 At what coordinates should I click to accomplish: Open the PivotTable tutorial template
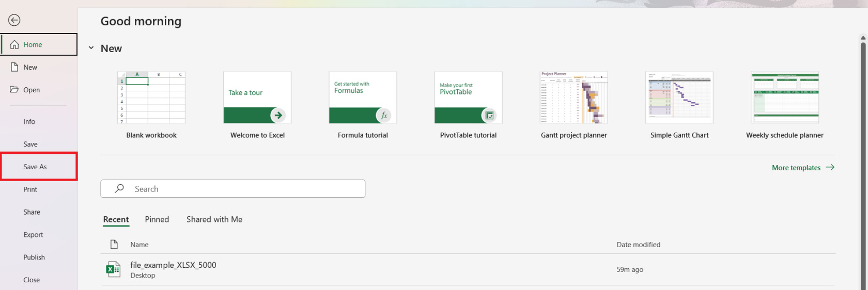point(468,105)
